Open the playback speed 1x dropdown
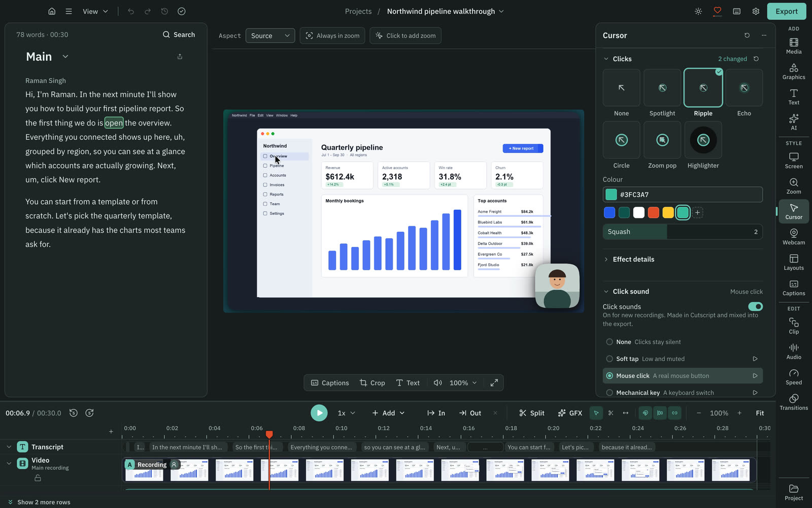812x508 pixels. 346,413
